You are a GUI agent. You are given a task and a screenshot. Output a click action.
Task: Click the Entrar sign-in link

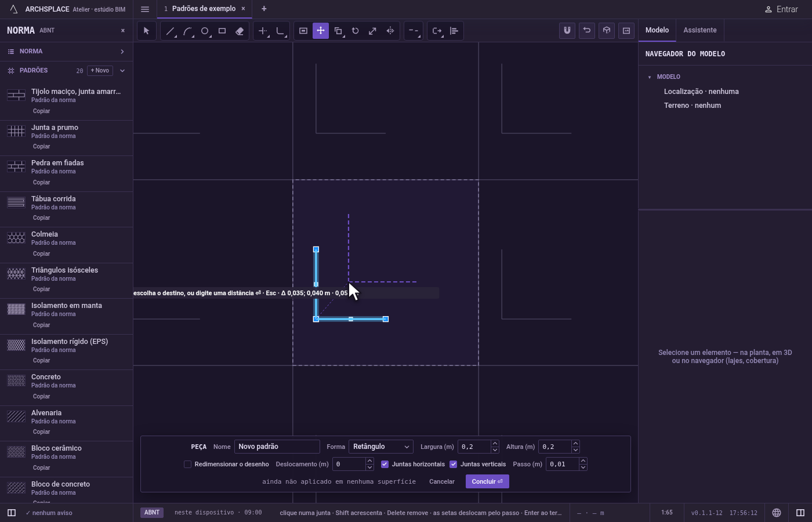pos(781,9)
